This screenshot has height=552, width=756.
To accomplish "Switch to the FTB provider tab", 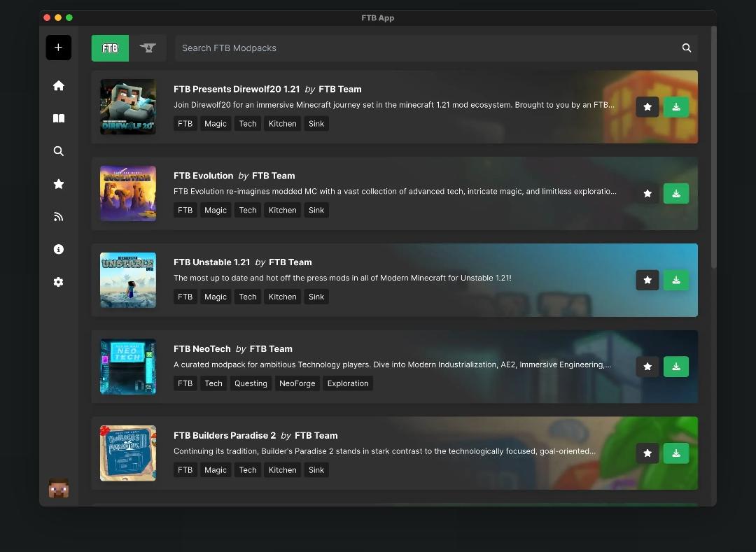I will 110,48.
